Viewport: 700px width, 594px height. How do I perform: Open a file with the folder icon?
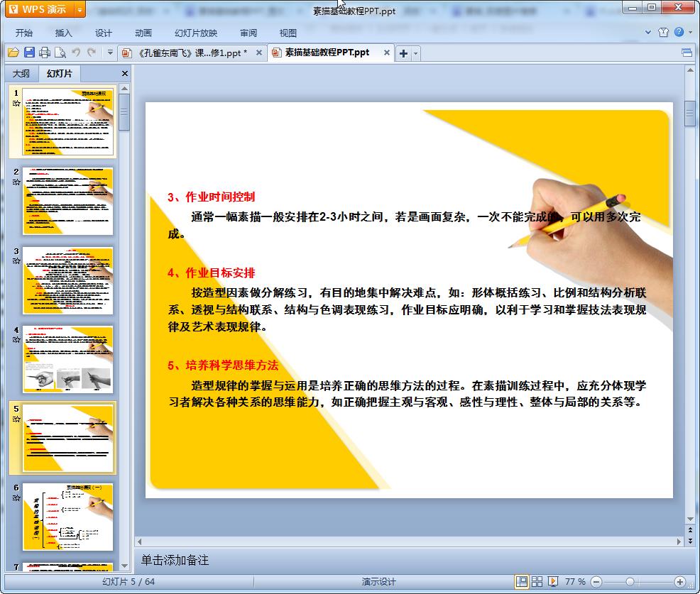tap(13, 53)
